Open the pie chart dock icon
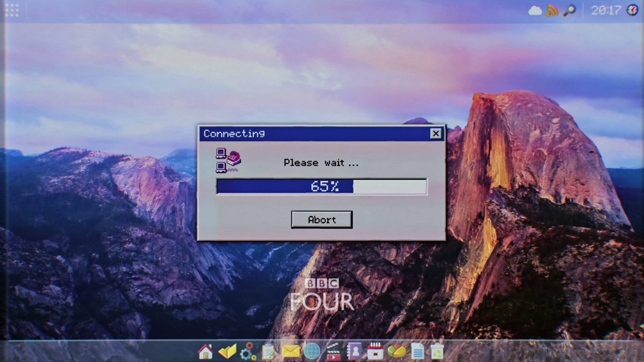 click(397, 351)
